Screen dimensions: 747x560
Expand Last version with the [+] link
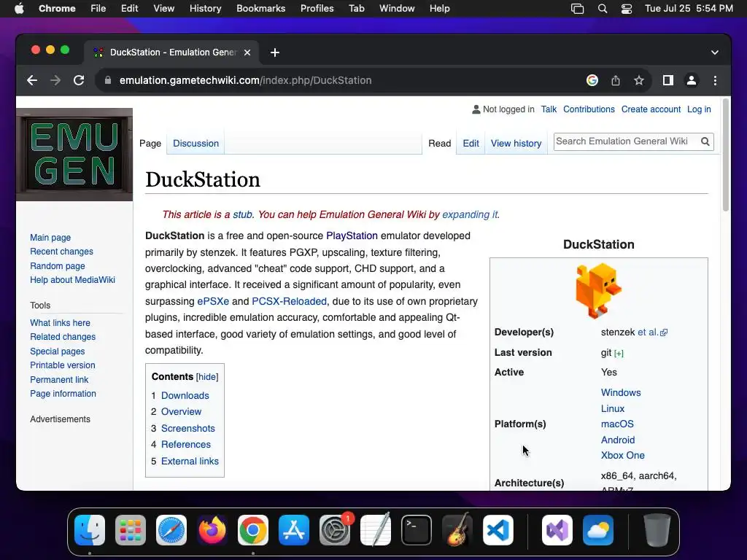[619, 354]
